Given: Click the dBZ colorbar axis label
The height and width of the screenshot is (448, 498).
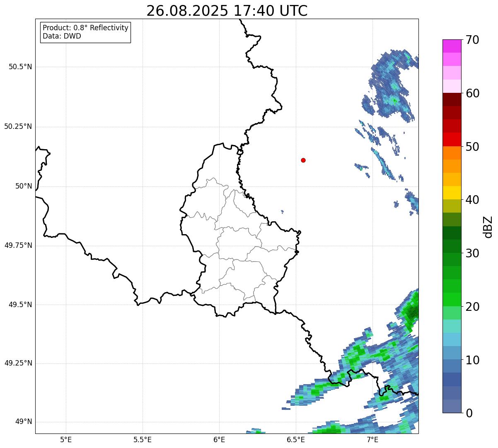Looking at the screenshot, I should coord(488,227).
